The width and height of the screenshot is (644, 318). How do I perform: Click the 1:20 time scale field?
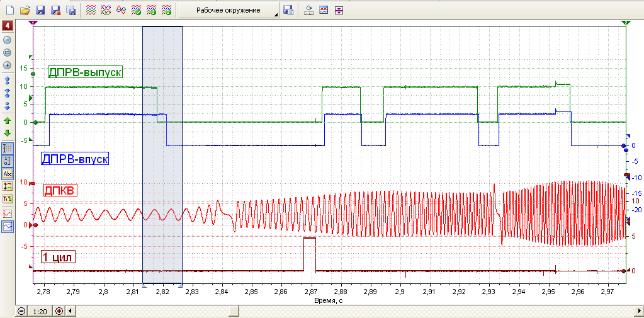pos(40,312)
